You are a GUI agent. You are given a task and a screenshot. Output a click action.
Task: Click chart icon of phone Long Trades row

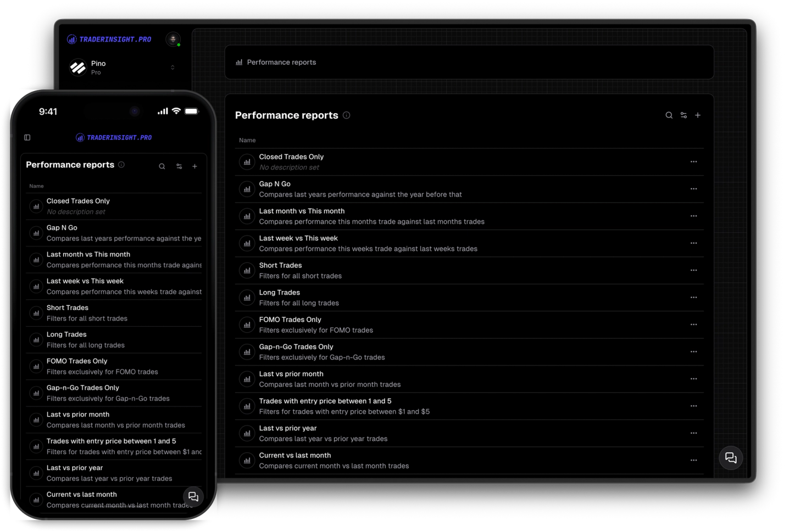pos(36,340)
